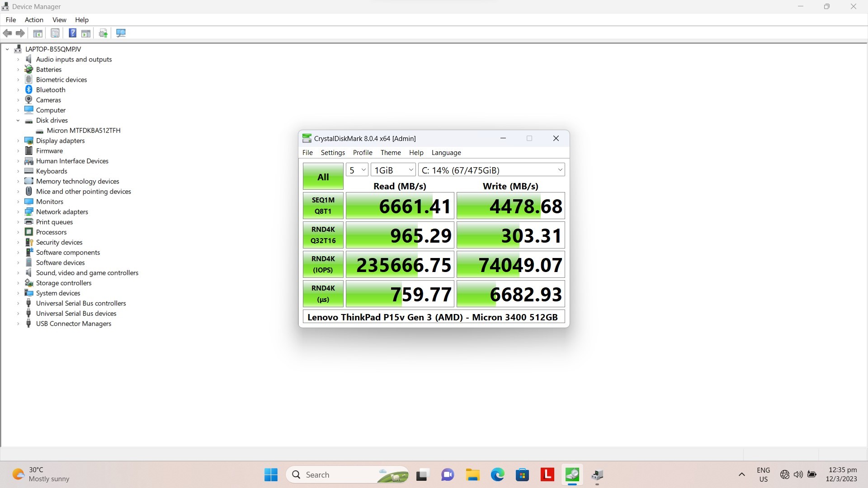Open the Settings menu in CrystalDiskMark

pos(333,153)
